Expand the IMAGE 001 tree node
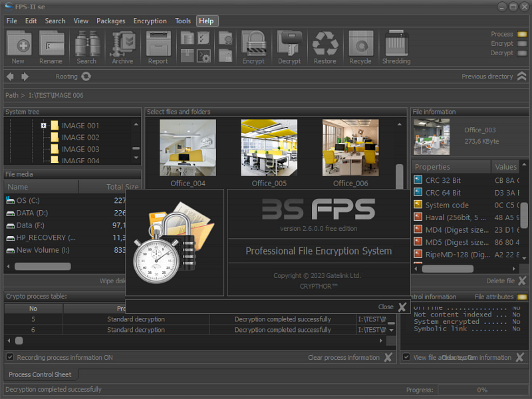 point(43,126)
